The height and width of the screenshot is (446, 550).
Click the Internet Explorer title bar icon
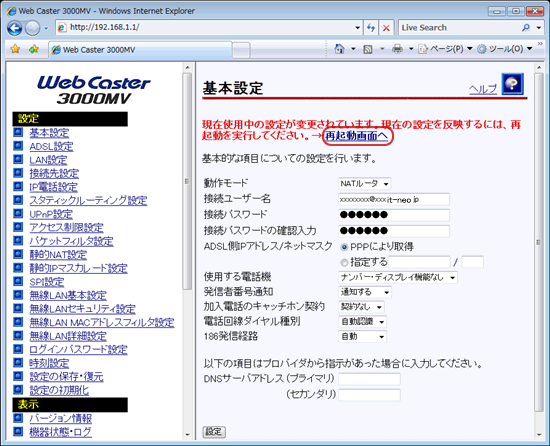pyautogui.click(x=12, y=11)
